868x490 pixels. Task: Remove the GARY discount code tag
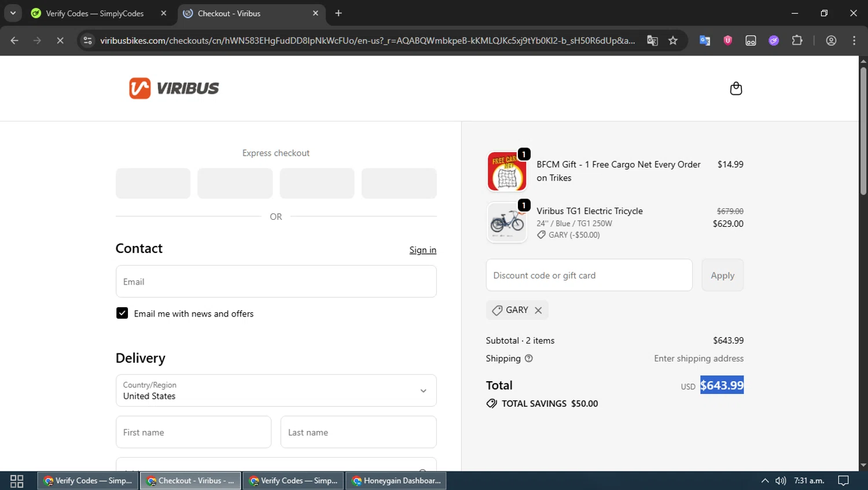tap(538, 310)
